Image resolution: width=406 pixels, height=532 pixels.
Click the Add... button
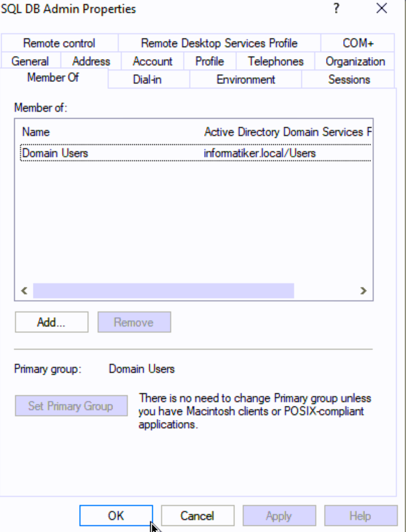(x=52, y=322)
